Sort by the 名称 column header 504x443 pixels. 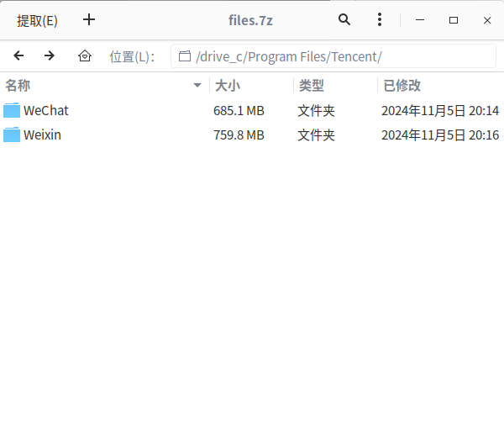(104, 86)
